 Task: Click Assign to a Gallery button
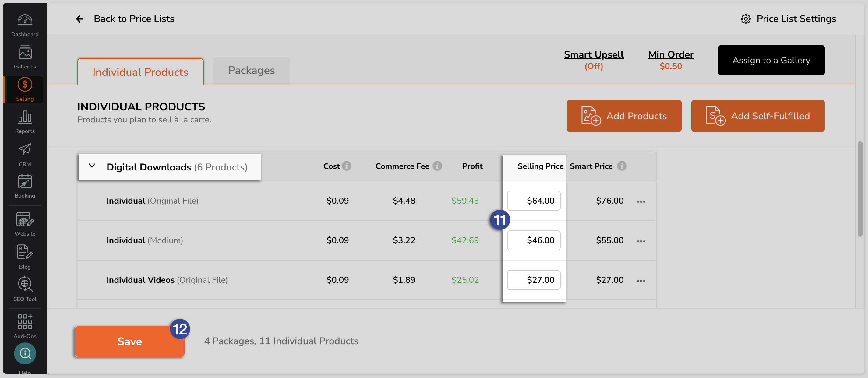(771, 60)
